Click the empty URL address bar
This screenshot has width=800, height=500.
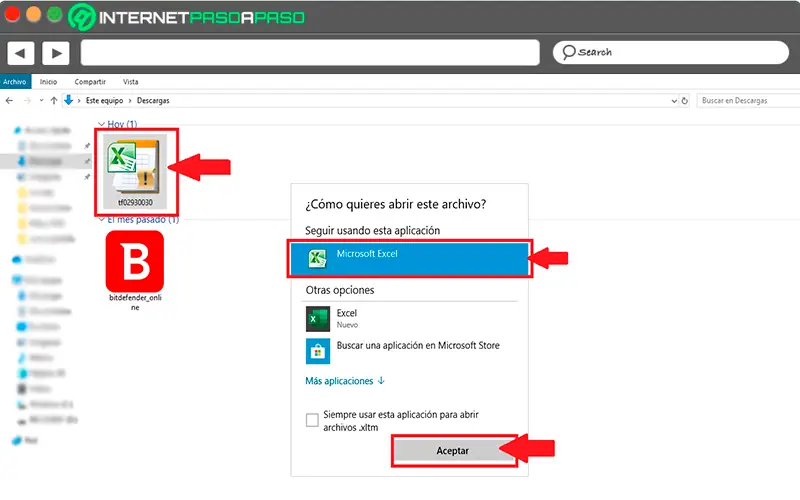[x=310, y=53]
